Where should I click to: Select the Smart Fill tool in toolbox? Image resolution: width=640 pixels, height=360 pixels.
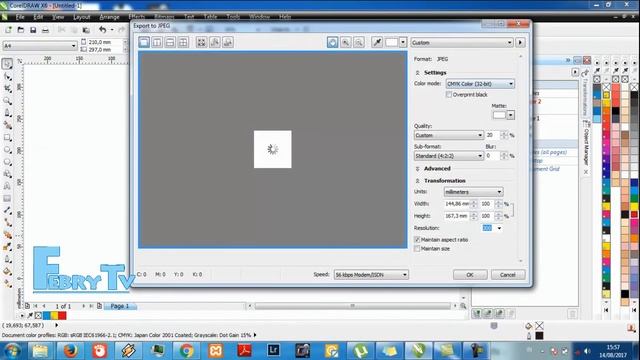pyautogui.click(x=7, y=125)
